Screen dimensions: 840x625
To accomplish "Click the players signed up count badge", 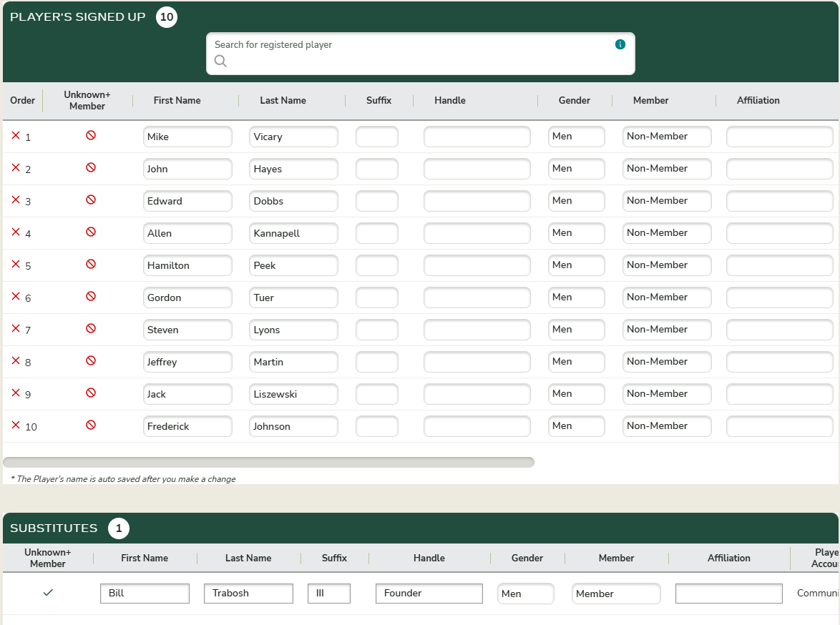I will [167, 17].
